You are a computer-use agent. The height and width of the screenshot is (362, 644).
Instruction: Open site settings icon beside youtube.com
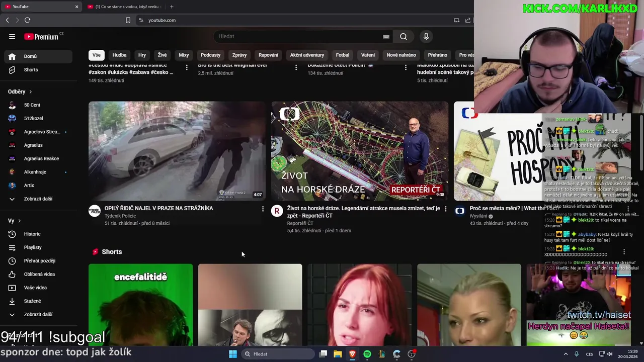pyautogui.click(x=141, y=20)
